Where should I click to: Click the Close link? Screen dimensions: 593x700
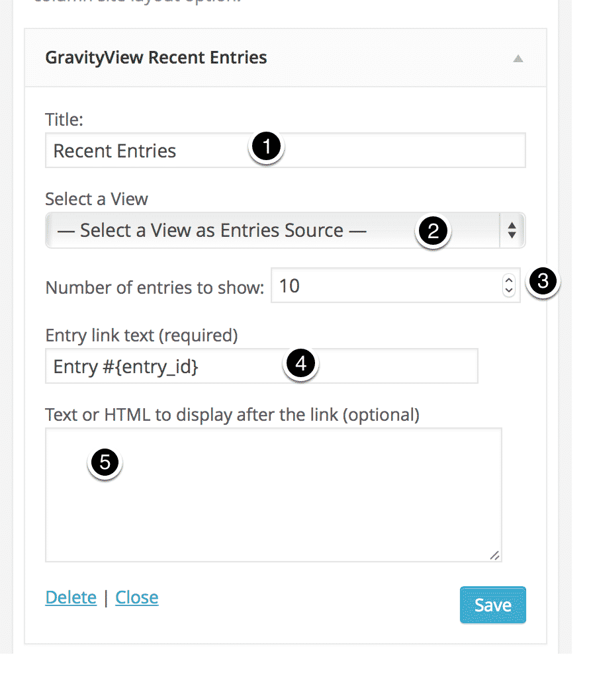[x=136, y=597]
